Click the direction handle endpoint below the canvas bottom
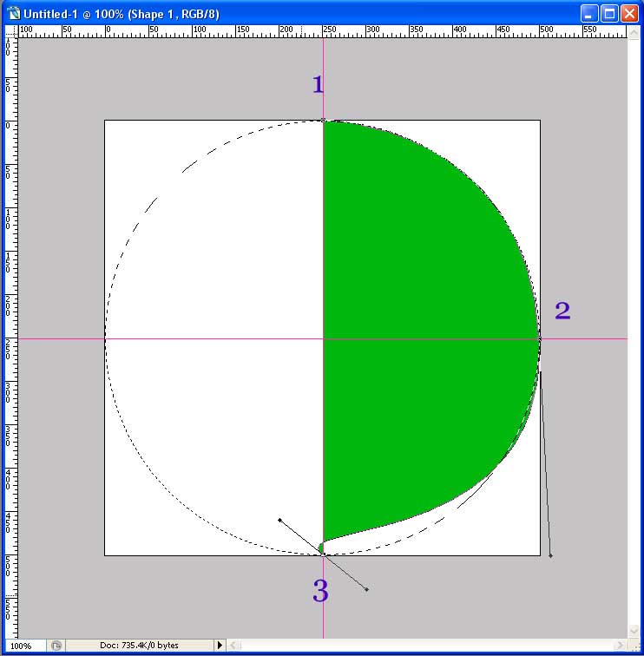 (366, 590)
